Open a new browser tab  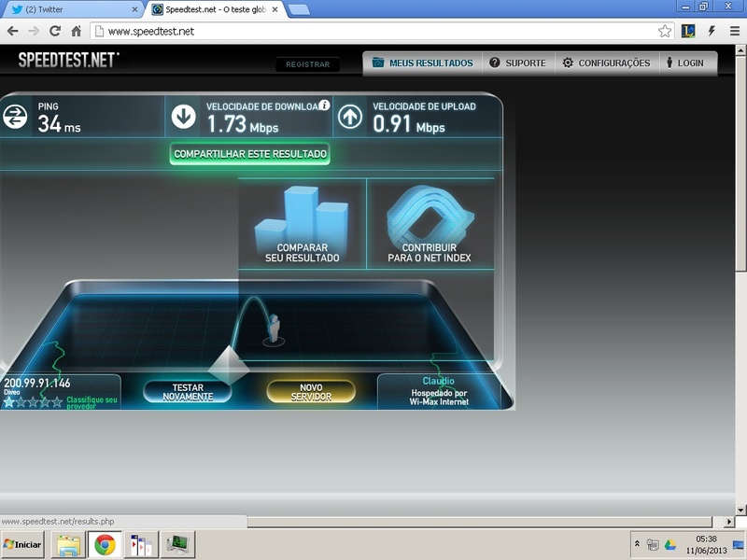pos(299,9)
